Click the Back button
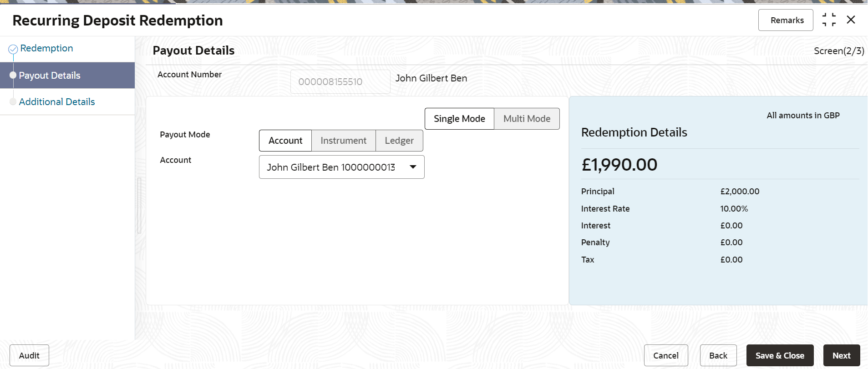Screen dimensions: 868x369 click(718, 355)
